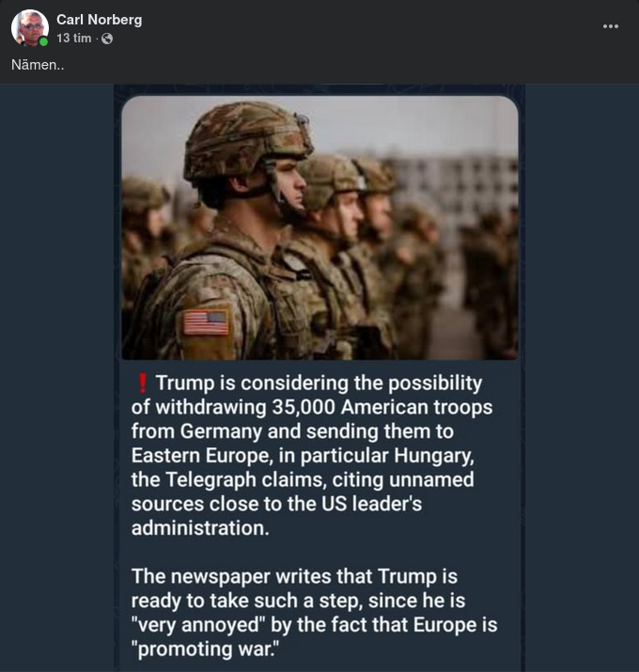Open the Carl Norberg profile name link
Image resolution: width=639 pixels, height=672 pixels.
point(99,19)
